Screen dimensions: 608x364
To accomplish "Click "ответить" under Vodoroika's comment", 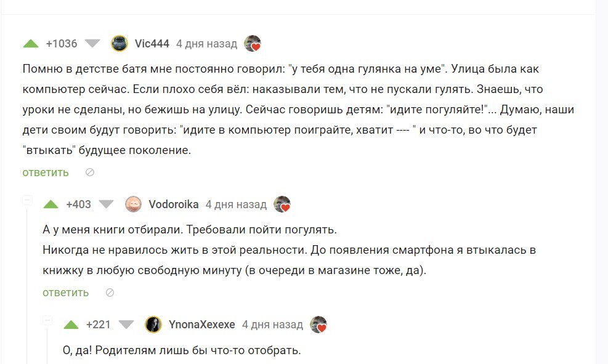I will [x=65, y=293].
